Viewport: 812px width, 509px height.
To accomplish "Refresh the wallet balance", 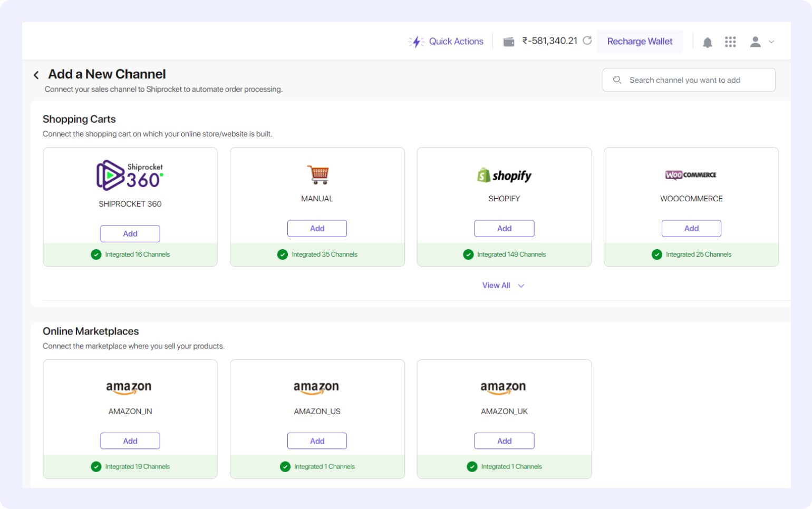I will pos(587,41).
